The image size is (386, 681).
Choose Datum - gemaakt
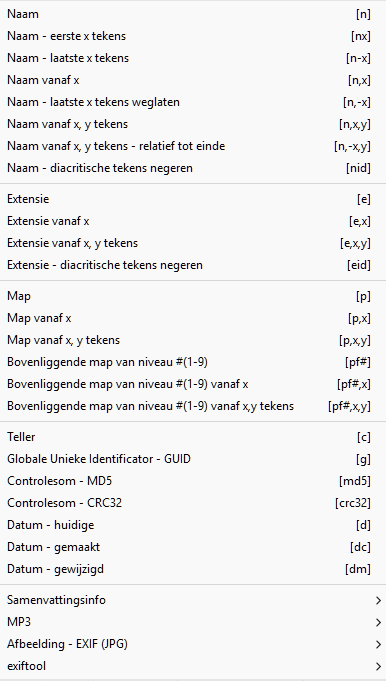pos(193,547)
